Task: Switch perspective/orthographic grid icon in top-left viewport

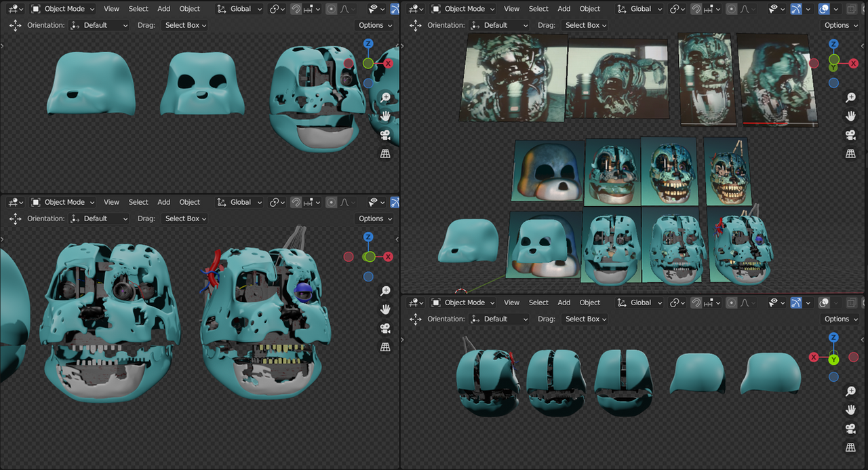Action: click(385, 154)
